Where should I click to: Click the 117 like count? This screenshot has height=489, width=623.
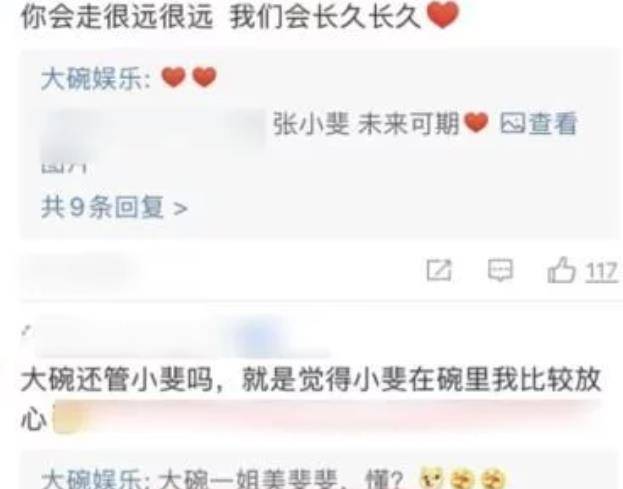click(602, 272)
